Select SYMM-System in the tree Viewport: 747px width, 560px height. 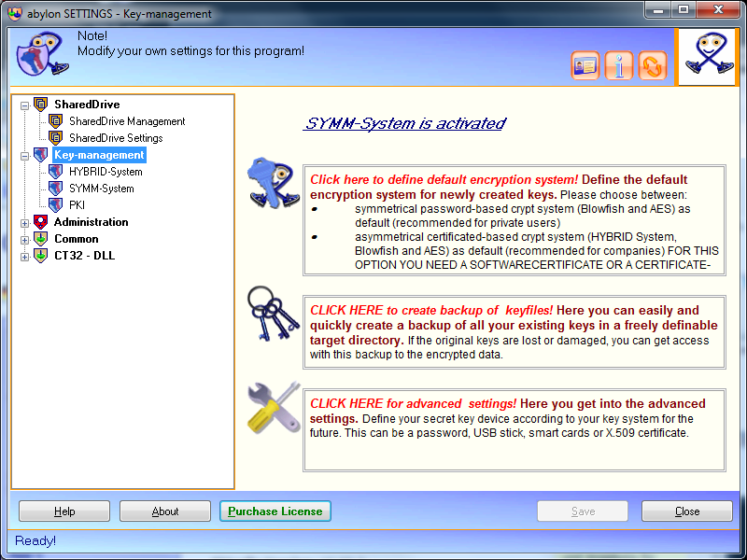point(102,189)
